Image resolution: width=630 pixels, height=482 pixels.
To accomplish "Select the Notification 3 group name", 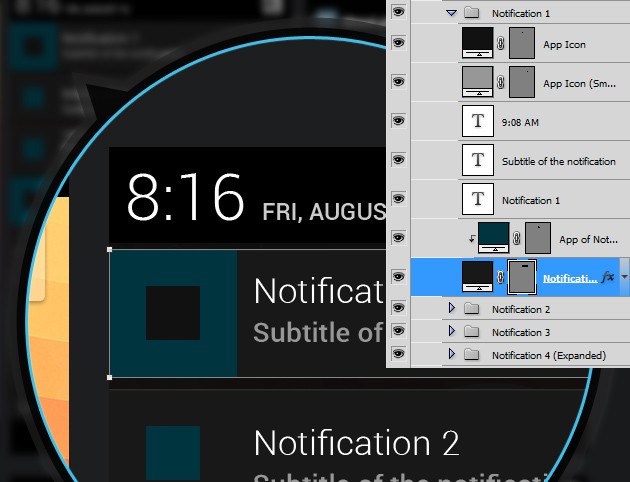I will coord(521,332).
